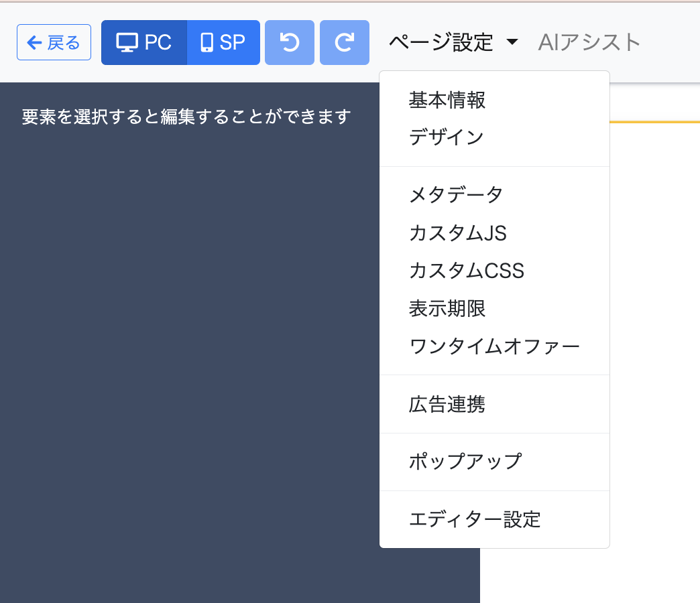Choose the メタデータ menu entry
Viewport: 700px width, 603px height.
click(x=456, y=195)
